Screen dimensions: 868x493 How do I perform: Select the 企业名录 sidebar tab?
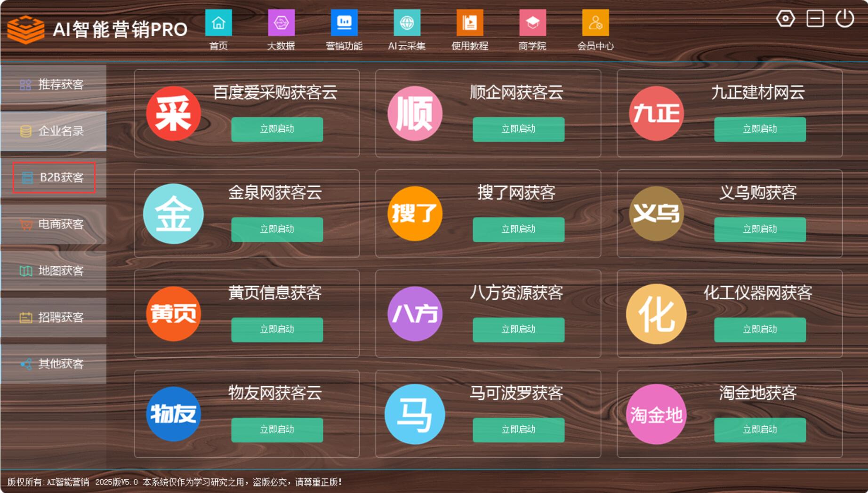tap(54, 131)
